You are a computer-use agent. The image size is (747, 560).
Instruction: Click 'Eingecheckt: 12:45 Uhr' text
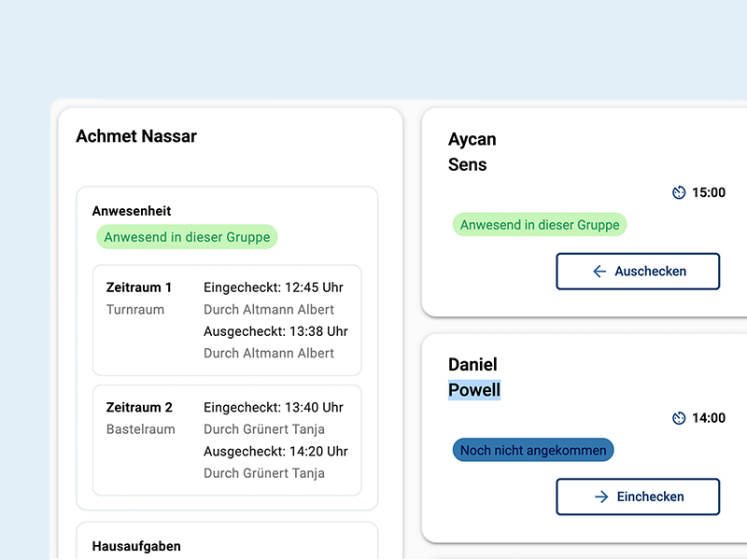coord(274,287)
